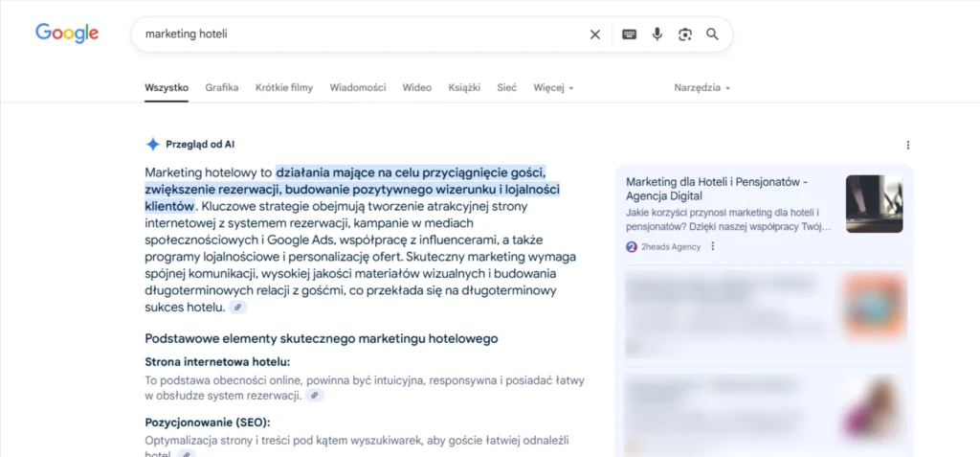
Task: Click the highlighted 'działania mające na celu' text
Action: [348, 172]
